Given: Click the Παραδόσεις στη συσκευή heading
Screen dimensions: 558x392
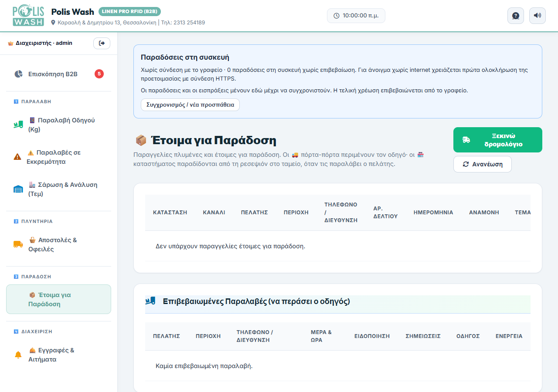Looking at the screenshot, I should [185, 57].
